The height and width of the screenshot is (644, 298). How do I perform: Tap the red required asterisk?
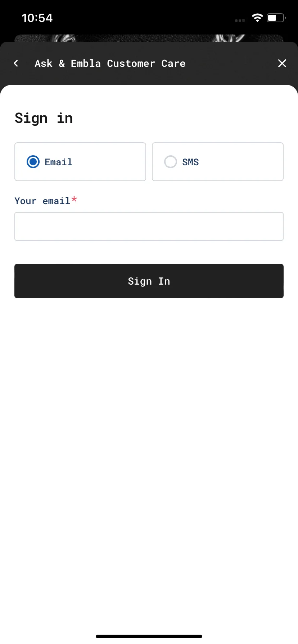point(74,199)
